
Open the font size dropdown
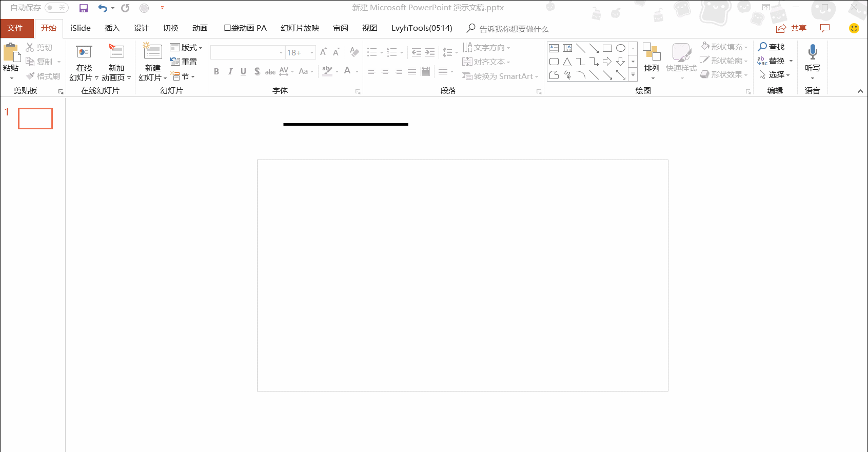pyautogui.click(x=312, y=52)
